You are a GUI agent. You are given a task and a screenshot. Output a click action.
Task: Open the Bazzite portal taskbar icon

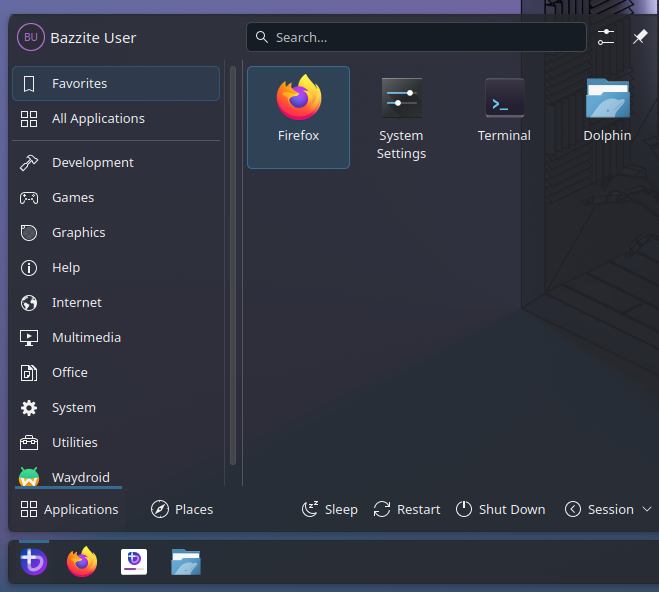[134, 562]
